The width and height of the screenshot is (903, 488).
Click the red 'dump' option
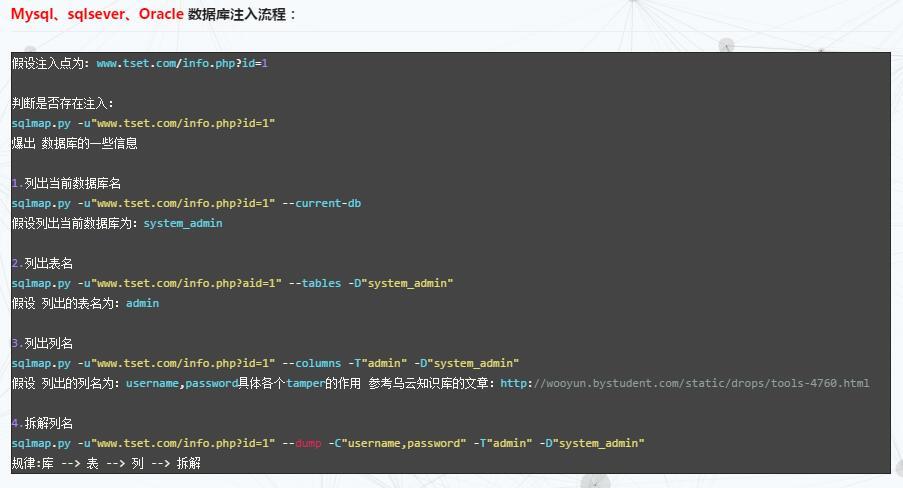(x=308, y=444)
